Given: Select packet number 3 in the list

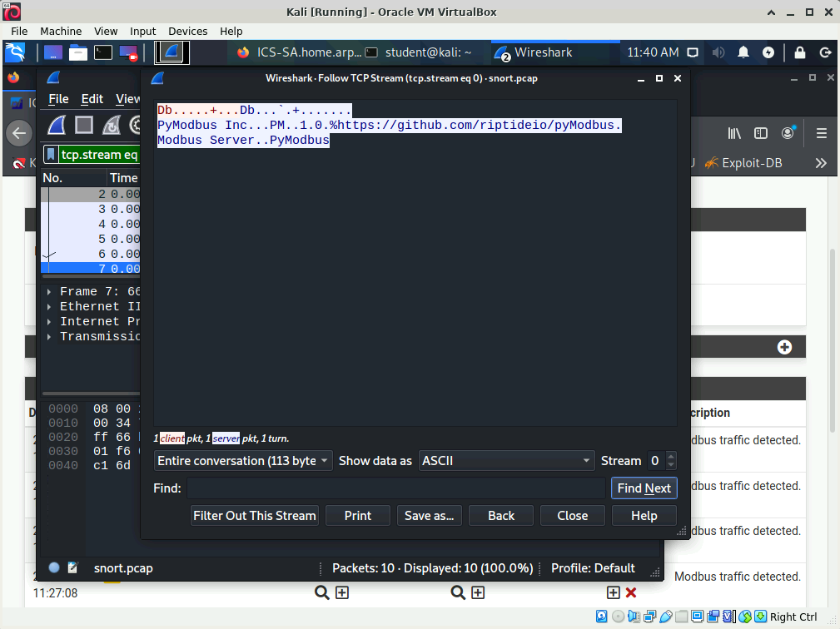Looking at the screenshot, I should 91,210.
